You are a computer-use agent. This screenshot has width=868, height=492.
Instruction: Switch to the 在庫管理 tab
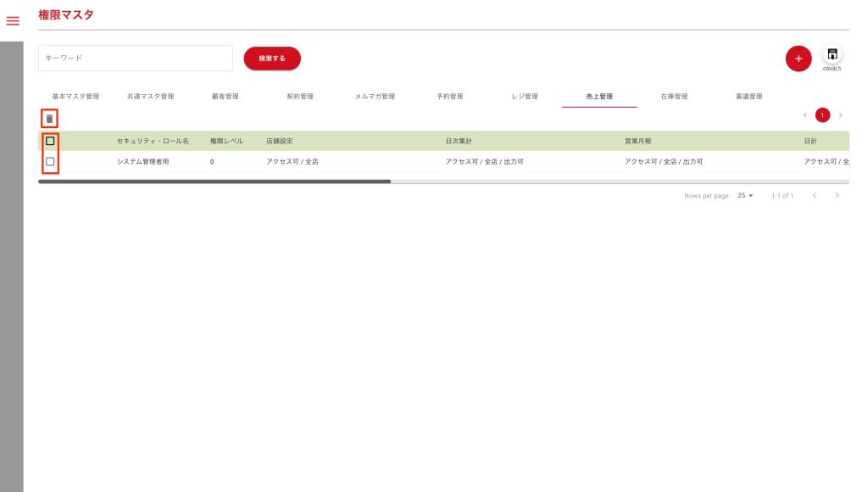674,97
